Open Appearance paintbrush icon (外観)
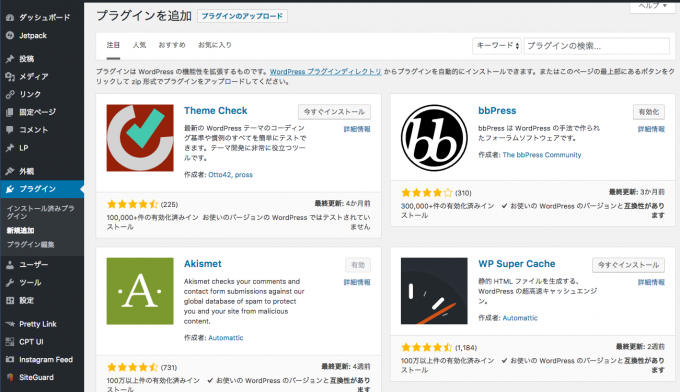Viewport: 680px width, 392px height. (10, 171)
